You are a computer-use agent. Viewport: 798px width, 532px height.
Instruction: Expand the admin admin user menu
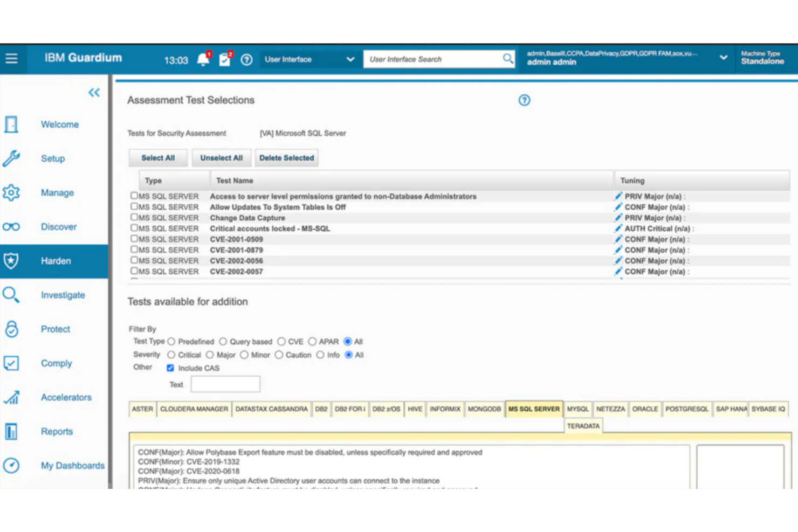tap(723, 58)
